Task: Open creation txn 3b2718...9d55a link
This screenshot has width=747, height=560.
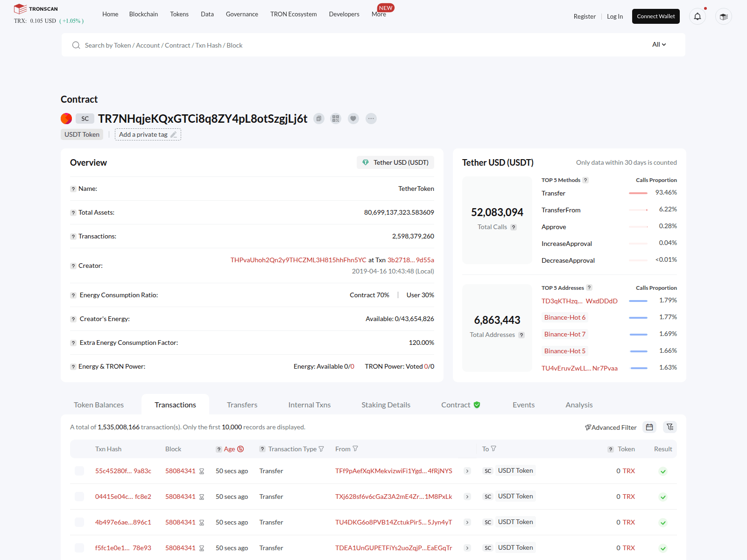Action: pos(411,260)
